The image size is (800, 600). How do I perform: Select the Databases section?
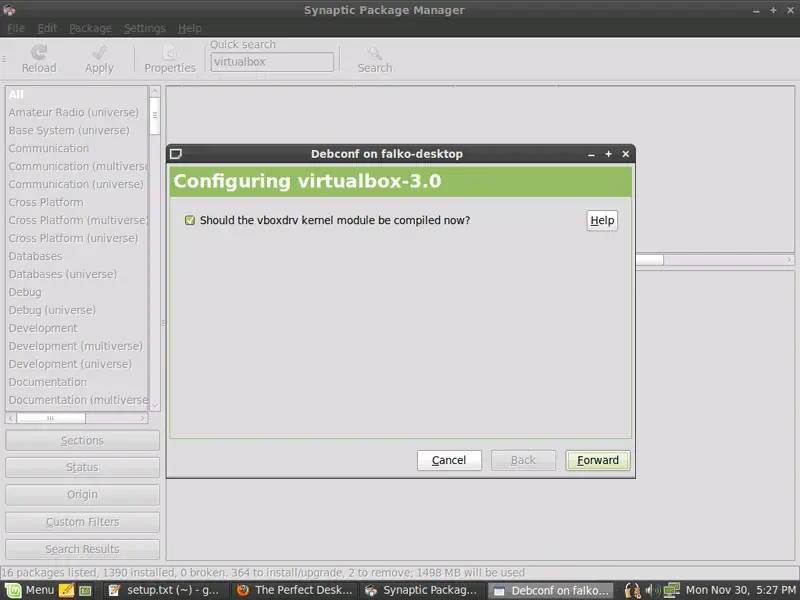(77, 256)
